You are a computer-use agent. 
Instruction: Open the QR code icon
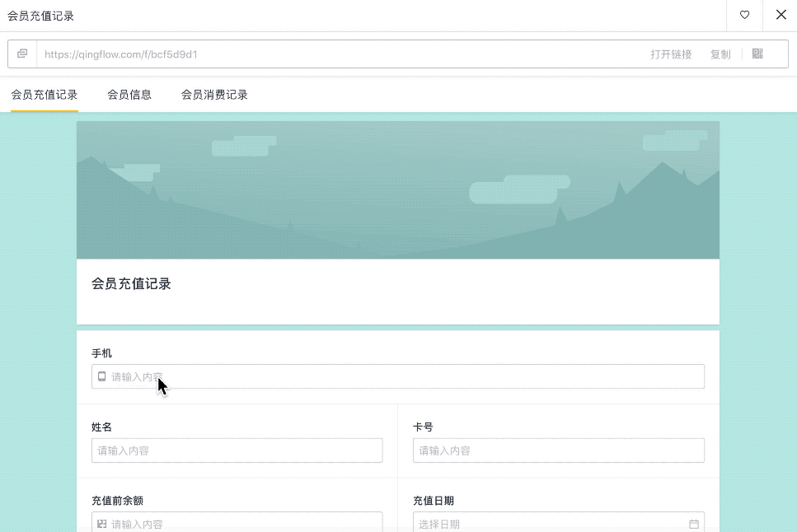coord(757,54)
